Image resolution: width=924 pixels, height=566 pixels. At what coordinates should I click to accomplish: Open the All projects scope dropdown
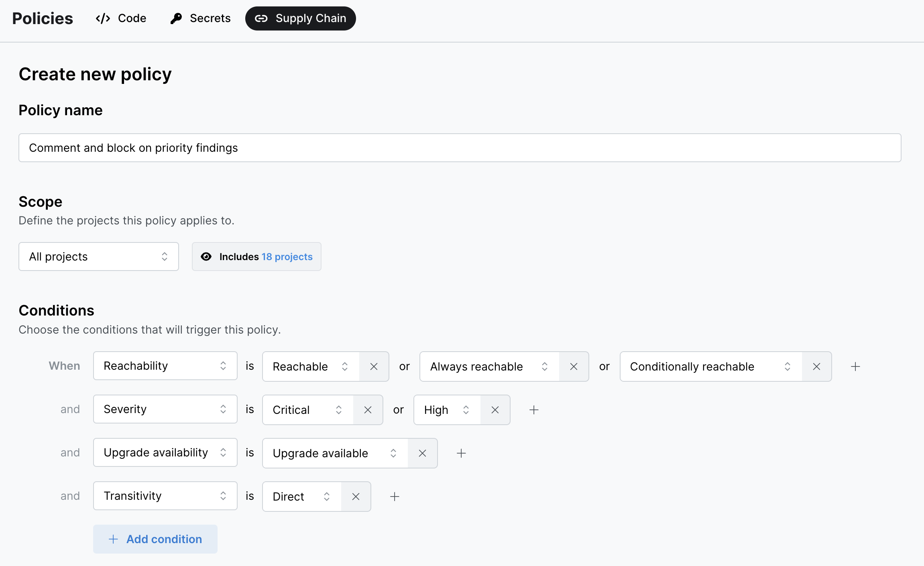pyautogui.click(x=99, y=257)
